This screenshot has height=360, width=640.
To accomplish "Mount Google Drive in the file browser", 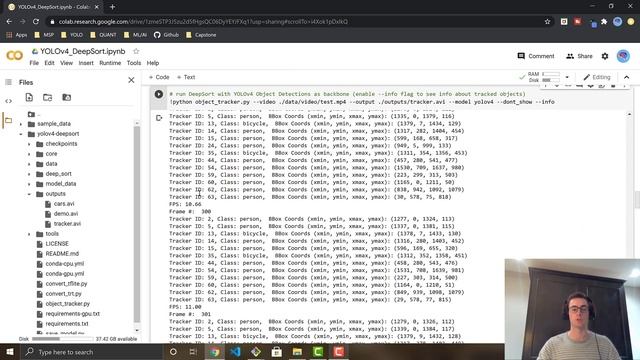I will coord(66,97).
